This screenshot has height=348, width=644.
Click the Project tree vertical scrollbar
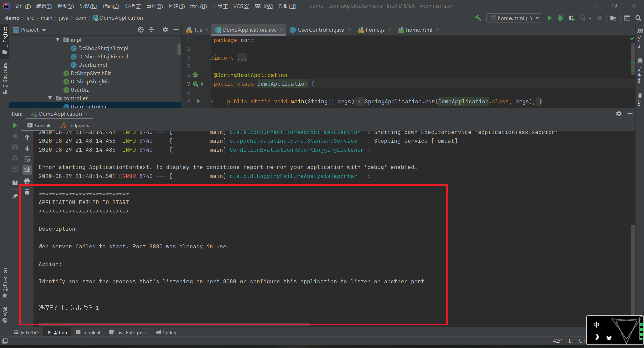point(179,49)
